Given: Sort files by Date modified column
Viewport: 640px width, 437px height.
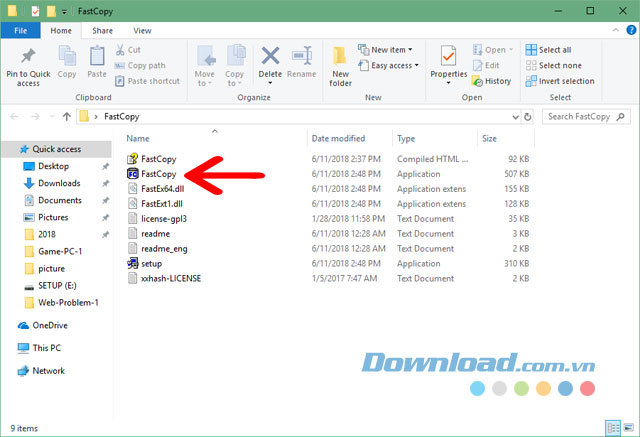Looking at the screenshot, I should point(339,138).
